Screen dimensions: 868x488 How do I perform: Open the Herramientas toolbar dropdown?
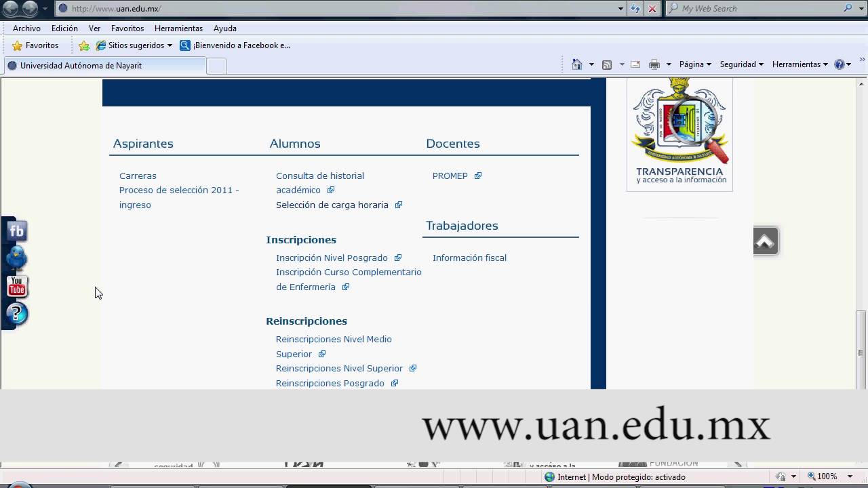(800, 64)
